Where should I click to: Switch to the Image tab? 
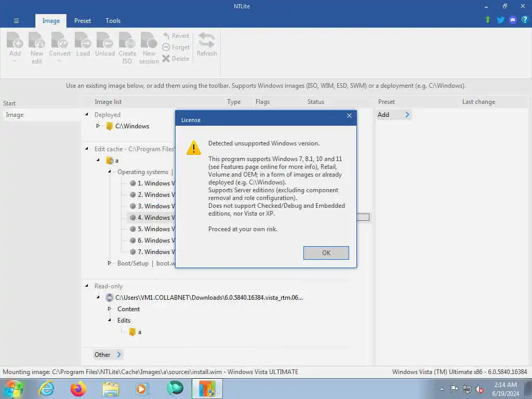(x=51, y=21)
